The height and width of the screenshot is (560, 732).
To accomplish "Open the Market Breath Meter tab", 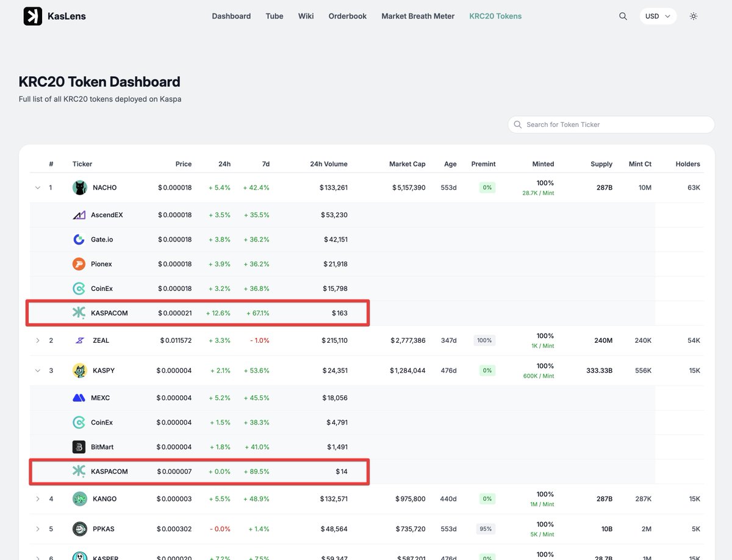I will pos(417,16).
